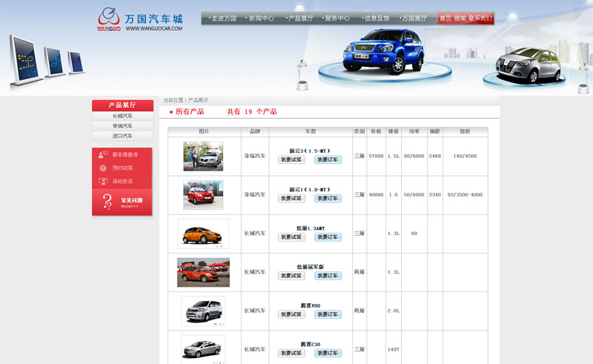Click the 常见问题 question mark icon

click(107, 202)
